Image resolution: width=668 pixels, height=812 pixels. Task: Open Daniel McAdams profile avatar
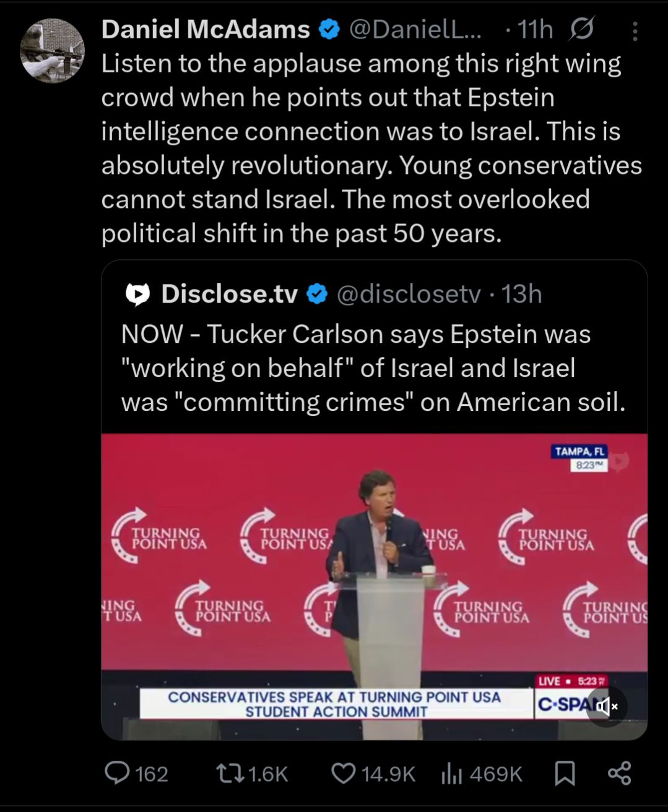tap(52, 50)
